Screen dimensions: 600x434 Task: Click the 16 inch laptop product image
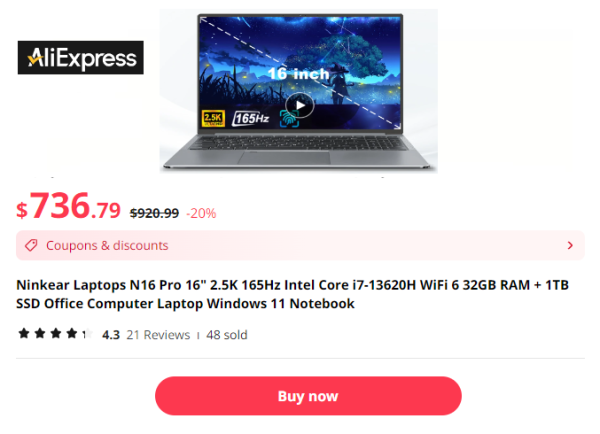pos(299,91)
